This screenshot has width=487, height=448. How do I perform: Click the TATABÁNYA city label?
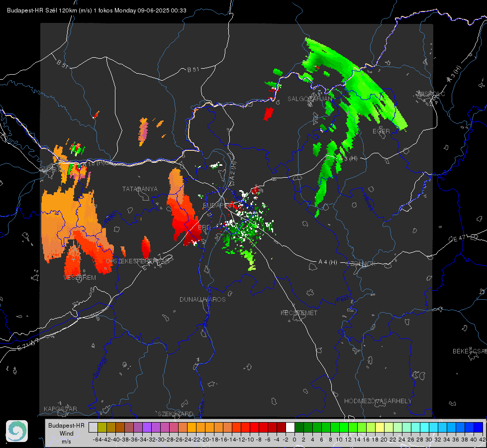click(140, 189)
